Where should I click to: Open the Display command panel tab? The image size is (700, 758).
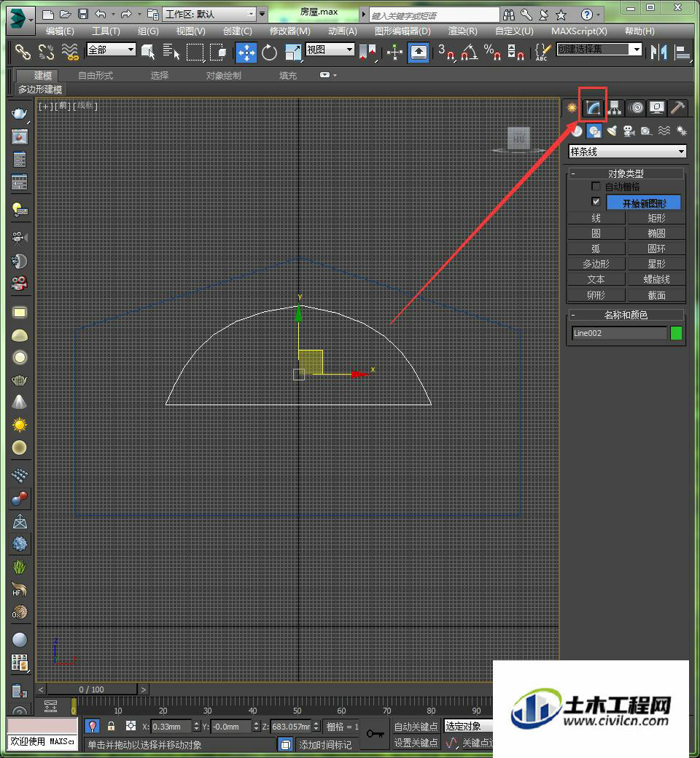(656, 107)
